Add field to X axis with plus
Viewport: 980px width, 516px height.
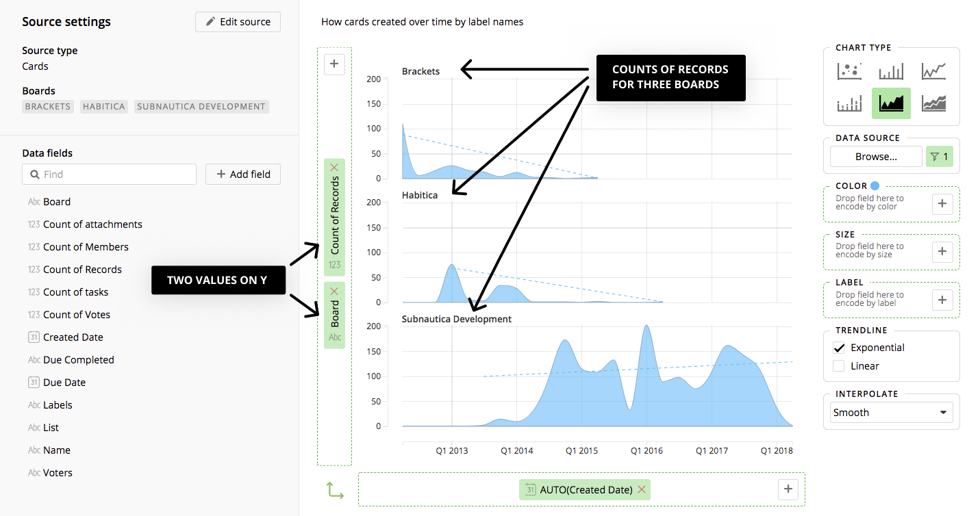tap(788, 489)
